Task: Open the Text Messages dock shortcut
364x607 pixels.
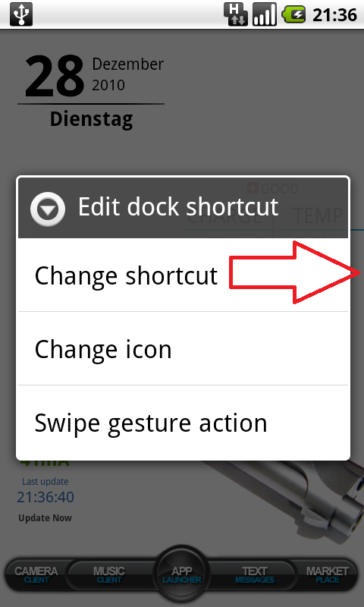Action: [x=255, y=575]
